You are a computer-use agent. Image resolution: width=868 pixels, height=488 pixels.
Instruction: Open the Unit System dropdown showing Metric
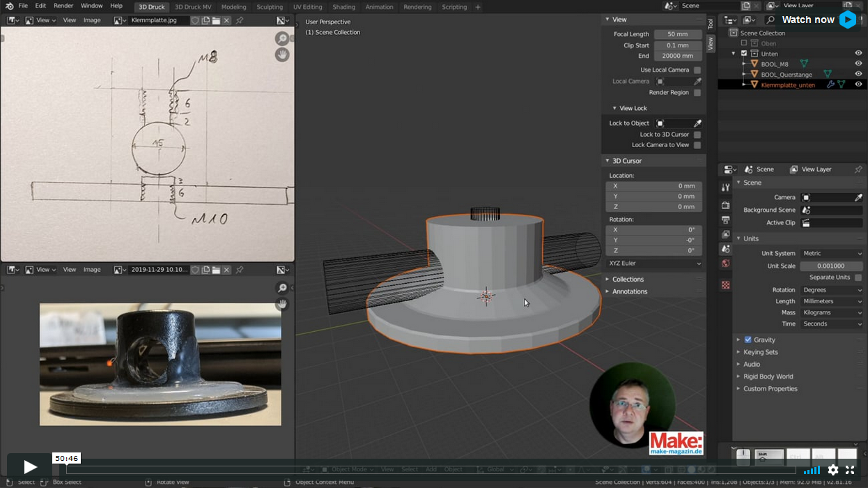pyautogui.click(x=831, y=254)
